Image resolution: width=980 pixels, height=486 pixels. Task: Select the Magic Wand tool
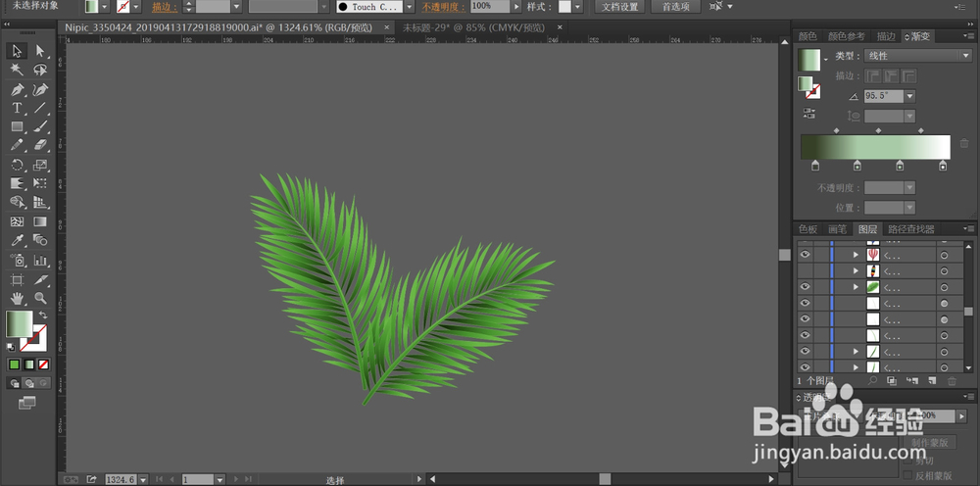(x=17, y=70)
